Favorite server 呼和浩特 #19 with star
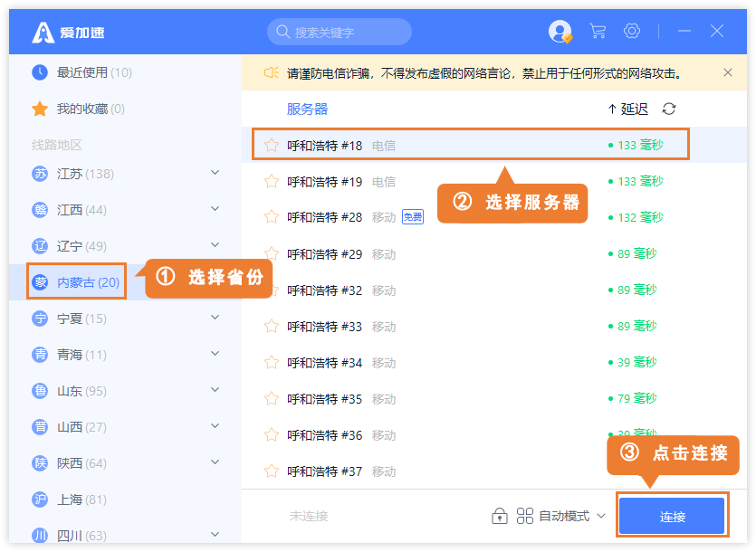Image resolution: width=756 pixels, height=552 pixels. 272,181
